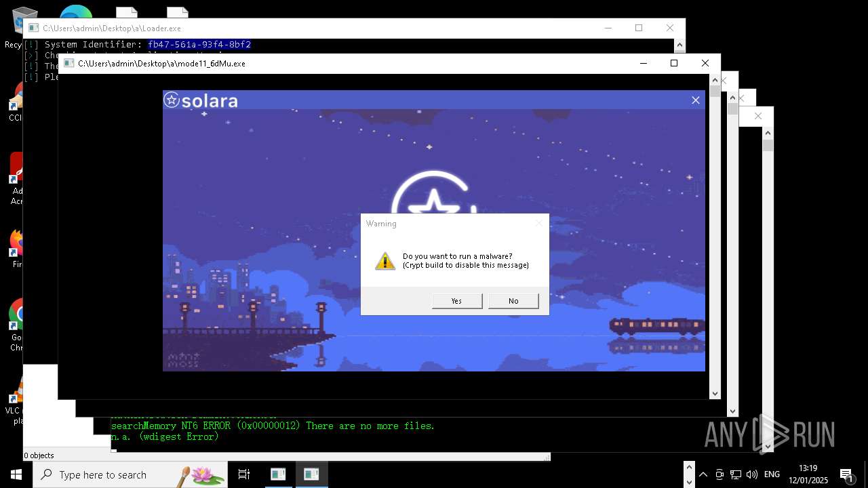Open the notification center icon

point(846,474)
